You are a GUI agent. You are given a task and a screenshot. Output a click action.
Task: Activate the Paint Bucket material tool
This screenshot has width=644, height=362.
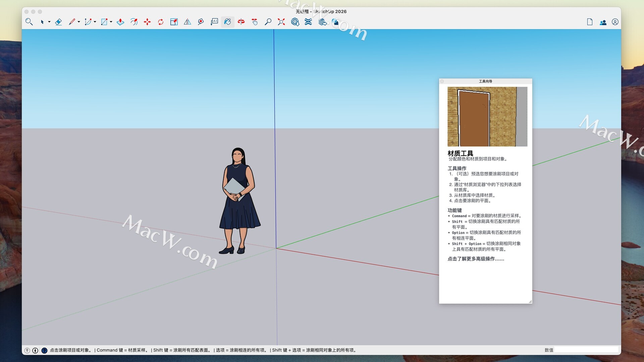(x=227, y=22)
